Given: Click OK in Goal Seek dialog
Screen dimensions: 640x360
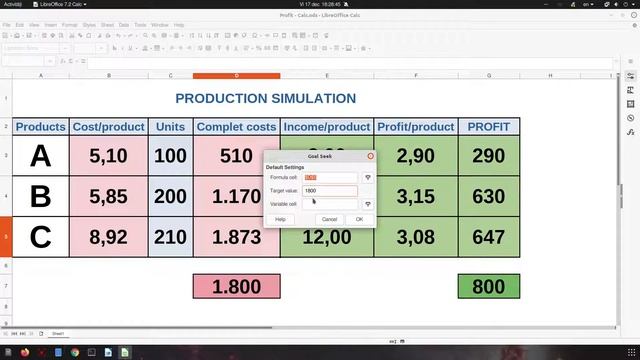Looking at the screenshot, I should (359, 219).
